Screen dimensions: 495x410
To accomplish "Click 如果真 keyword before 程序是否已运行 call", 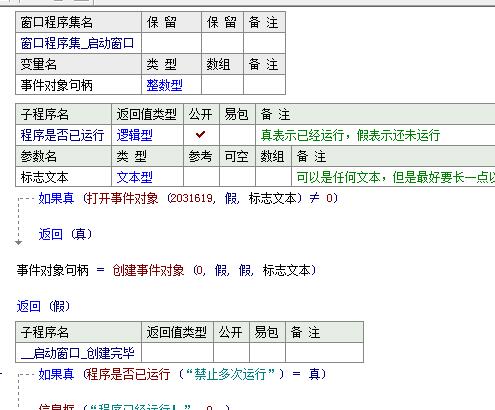I will click(x=56, y=374).
